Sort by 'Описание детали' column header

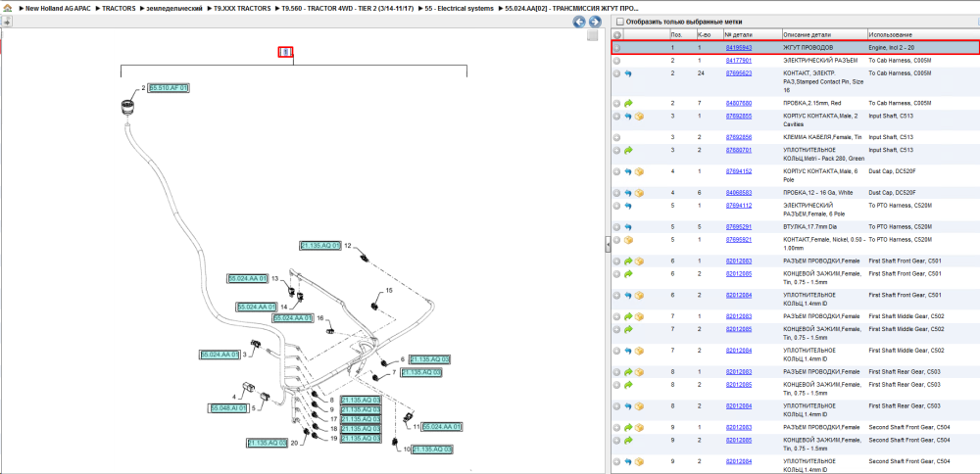[824, 35]
